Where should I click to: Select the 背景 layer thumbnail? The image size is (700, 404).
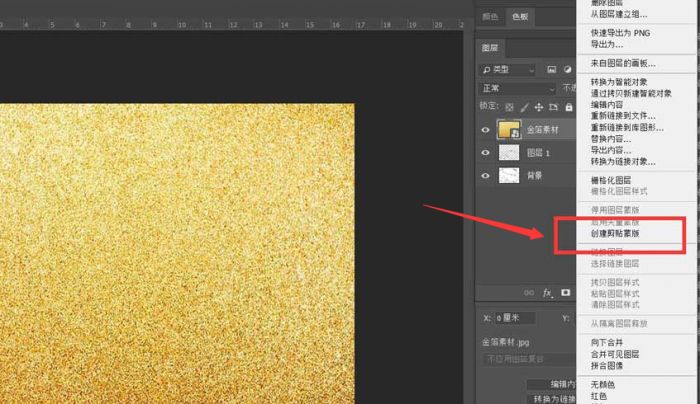(510, 175)
